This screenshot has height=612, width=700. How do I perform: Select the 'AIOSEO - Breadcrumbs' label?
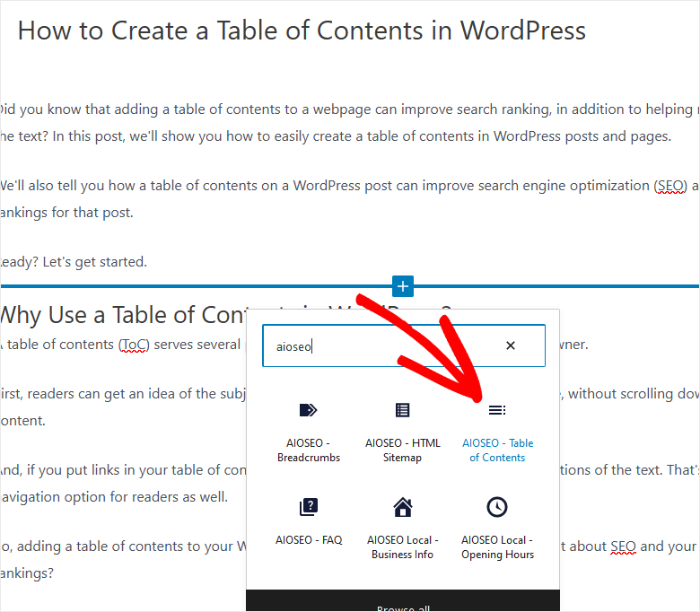(309, 450)
